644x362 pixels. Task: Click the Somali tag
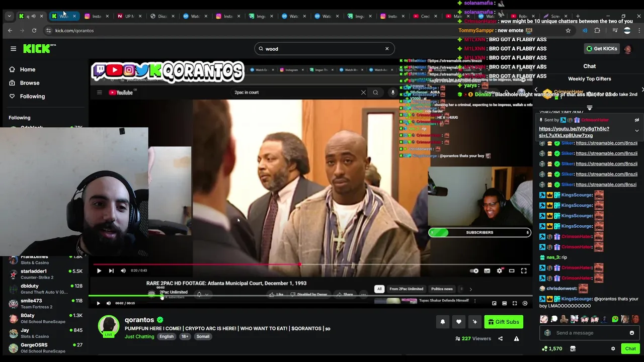(203, 336)
